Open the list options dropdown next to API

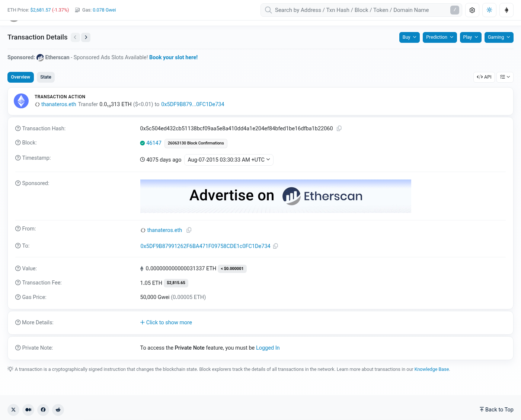(x=505, y=77)
